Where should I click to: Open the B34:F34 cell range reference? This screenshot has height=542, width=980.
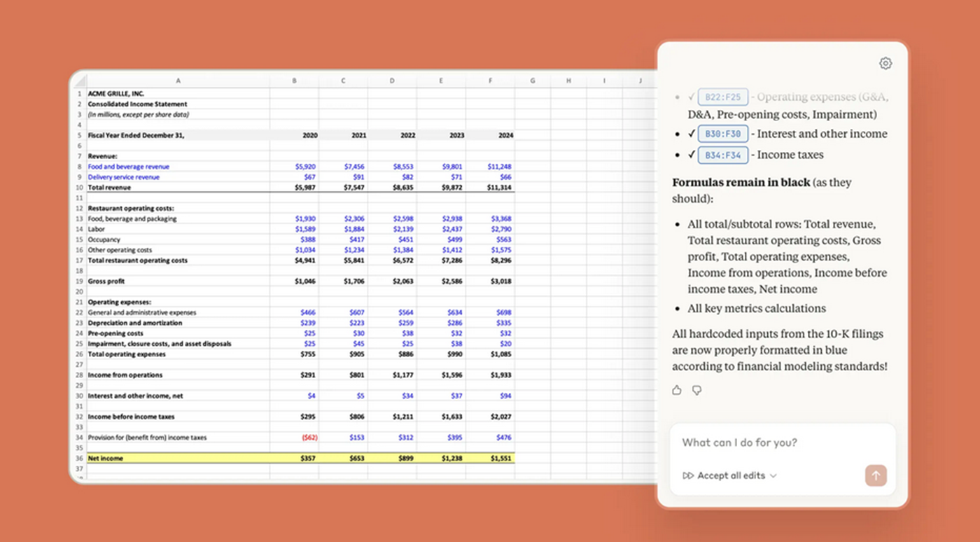point(723,155)
